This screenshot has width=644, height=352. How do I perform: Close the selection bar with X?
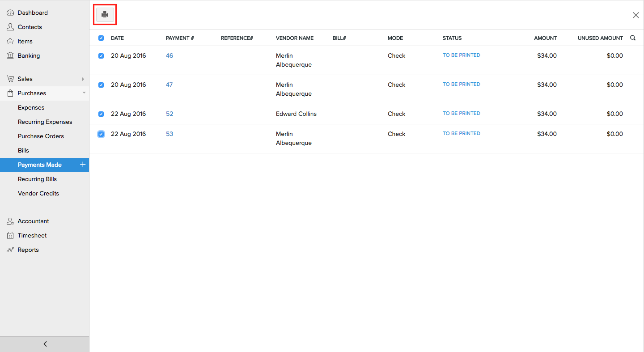(636, 15)
